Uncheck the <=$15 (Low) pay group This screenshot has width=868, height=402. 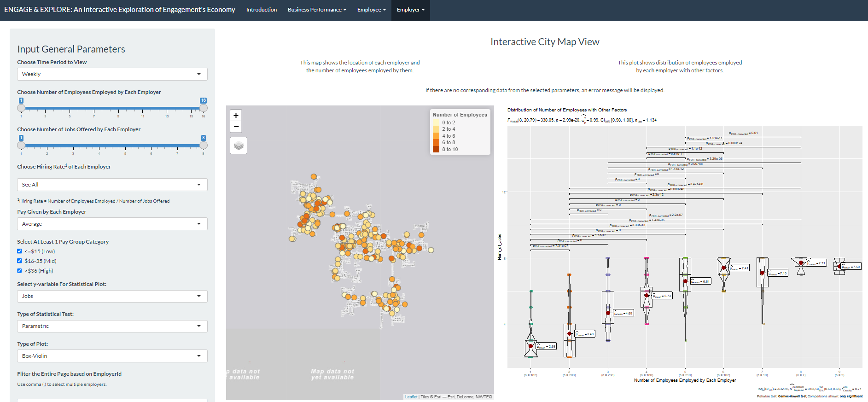coord(20,251)
